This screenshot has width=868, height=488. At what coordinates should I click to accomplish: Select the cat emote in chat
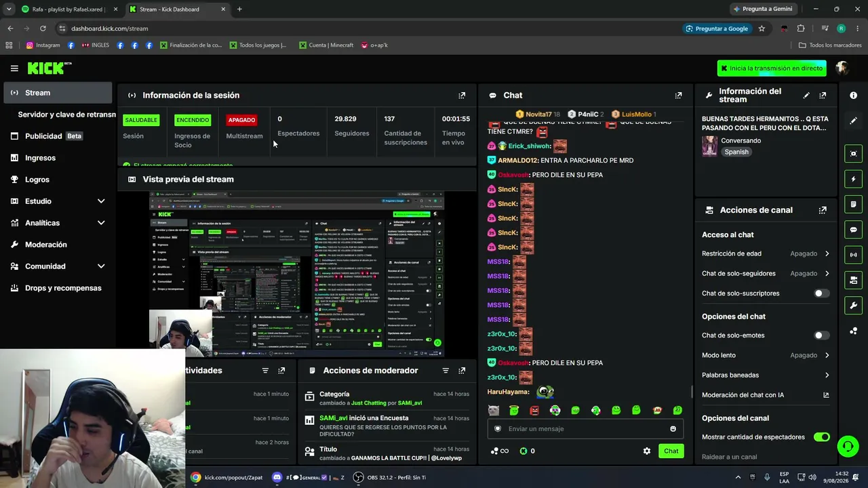click(494, 410)
